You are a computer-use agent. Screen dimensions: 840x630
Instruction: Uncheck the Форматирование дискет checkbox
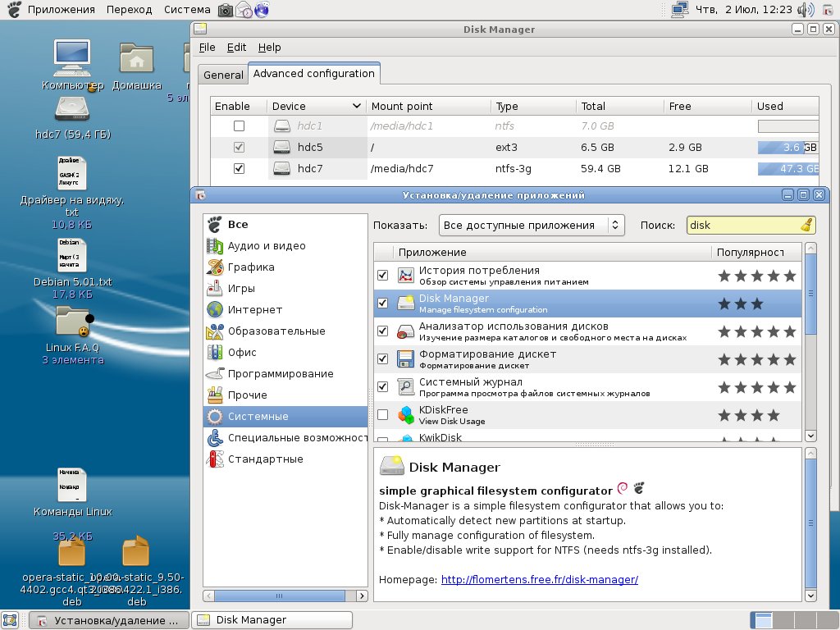[382, 359]
